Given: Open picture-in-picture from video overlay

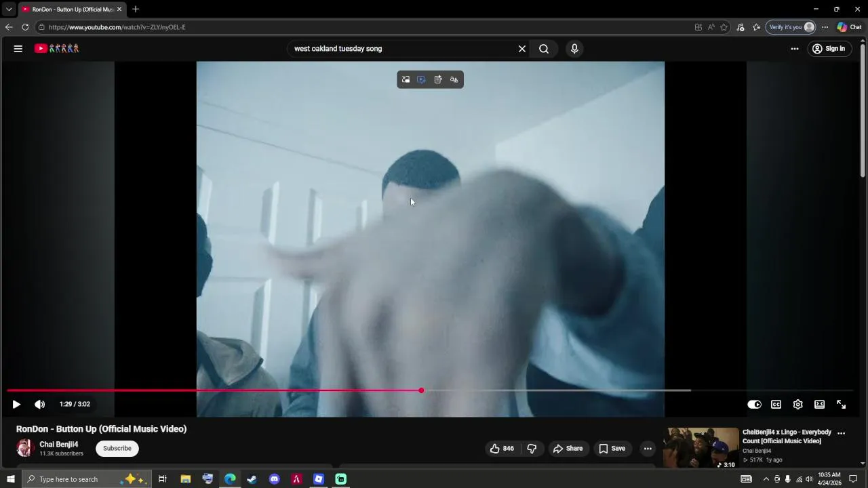Looking at the screenshot, I should 406,79.
